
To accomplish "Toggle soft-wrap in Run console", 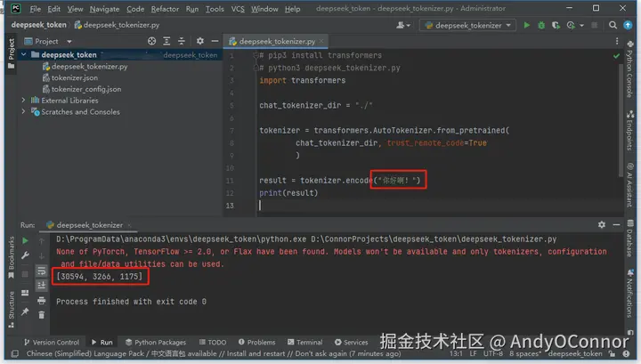I will [41, 271].
